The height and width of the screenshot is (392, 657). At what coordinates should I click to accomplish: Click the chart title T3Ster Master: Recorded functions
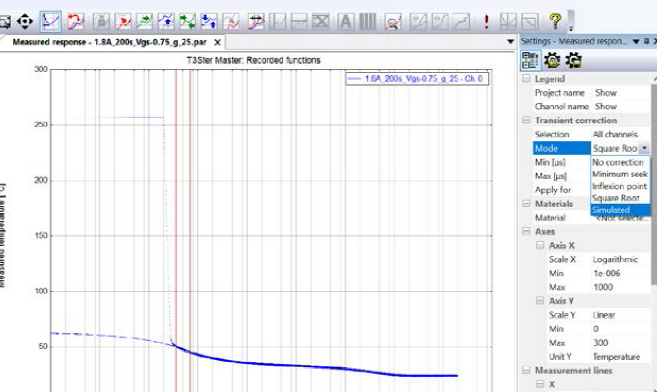(253, 60)
